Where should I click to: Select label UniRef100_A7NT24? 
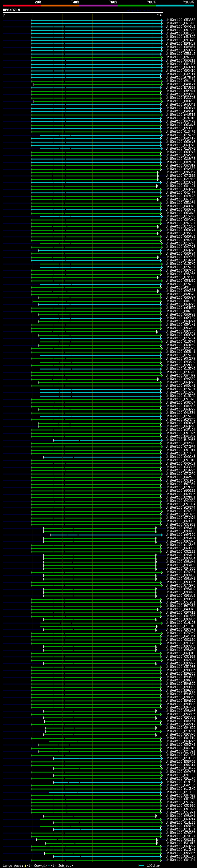coord(180,78)
